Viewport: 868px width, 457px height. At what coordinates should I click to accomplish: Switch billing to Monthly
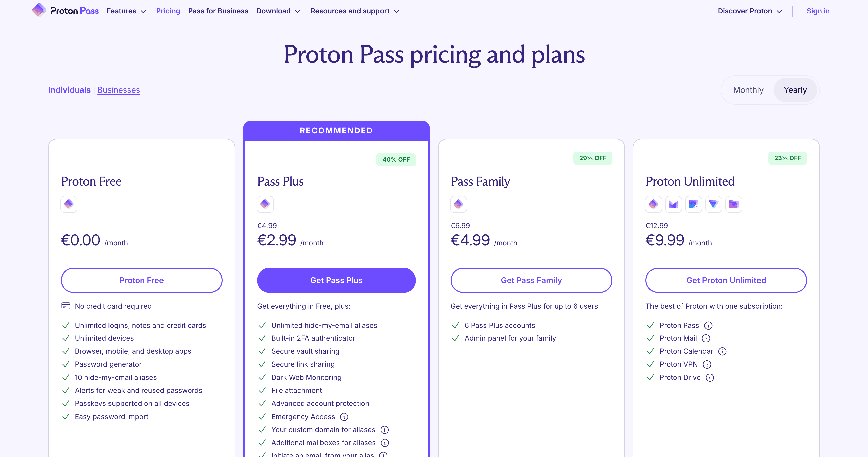[748, 90]
